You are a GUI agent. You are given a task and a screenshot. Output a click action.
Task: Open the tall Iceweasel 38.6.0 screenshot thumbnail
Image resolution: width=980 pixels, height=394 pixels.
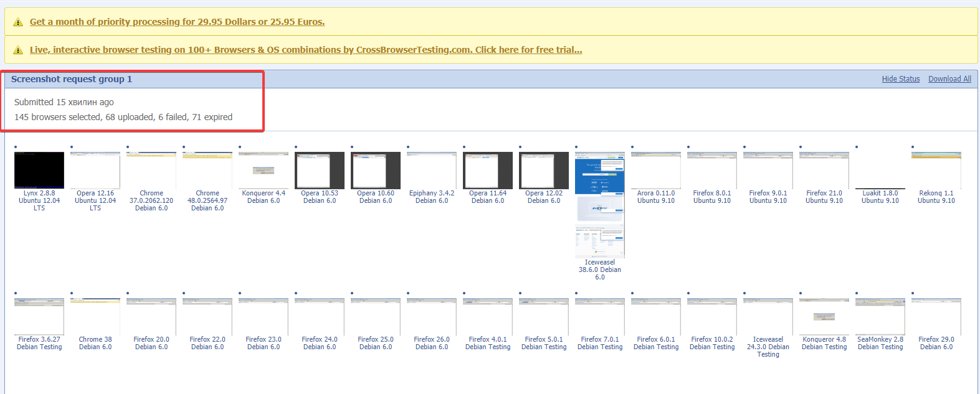[600, 205]
